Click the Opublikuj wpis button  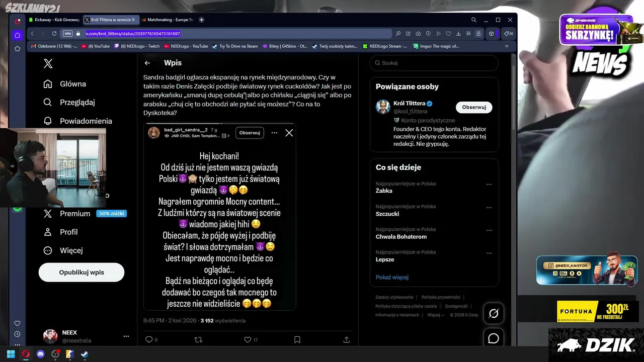tap(82, 272)
